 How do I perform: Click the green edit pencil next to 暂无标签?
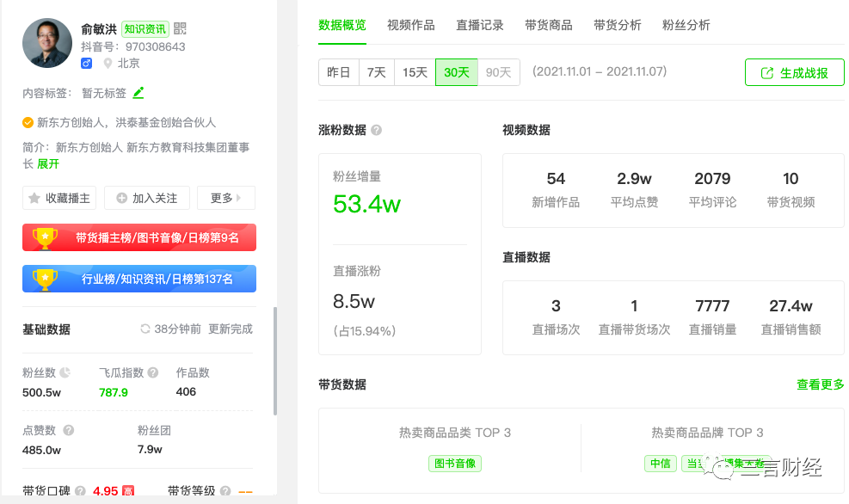click(138, 93)
